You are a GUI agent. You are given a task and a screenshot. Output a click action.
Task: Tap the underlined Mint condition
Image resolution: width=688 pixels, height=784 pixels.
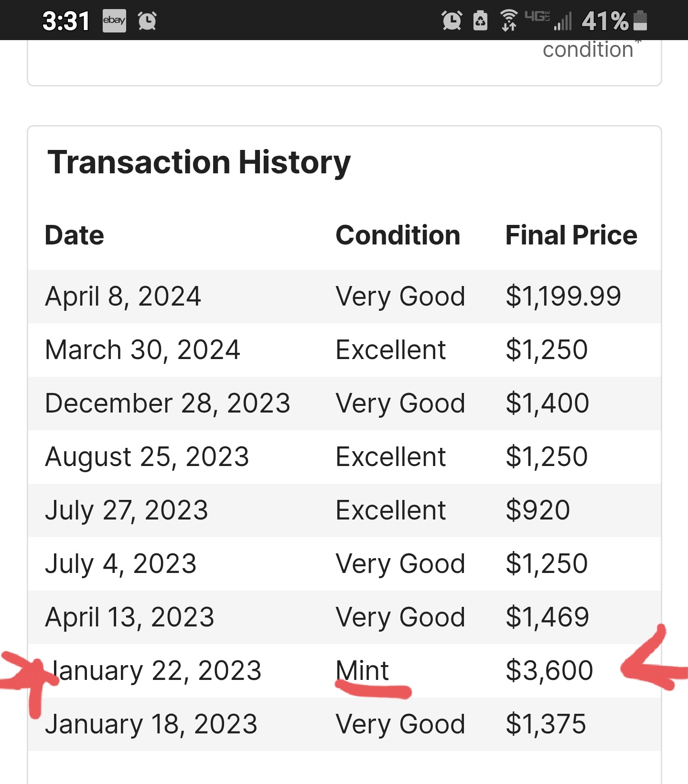point(363,670)
